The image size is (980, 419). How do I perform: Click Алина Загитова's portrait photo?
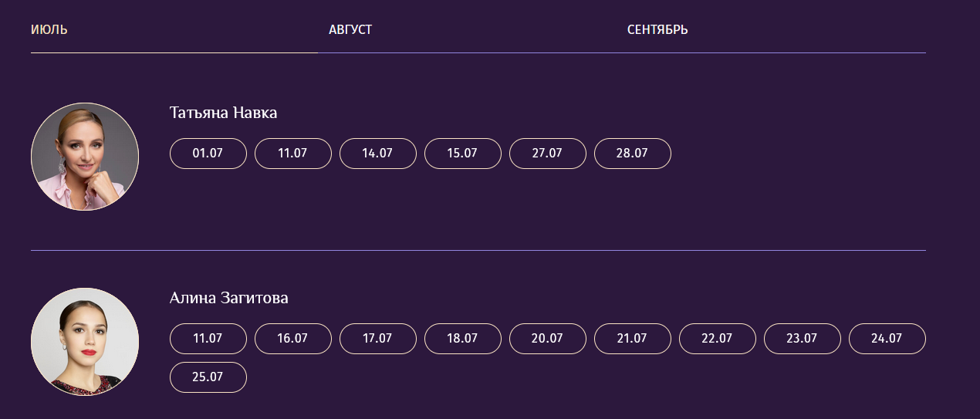coord(85,342)
